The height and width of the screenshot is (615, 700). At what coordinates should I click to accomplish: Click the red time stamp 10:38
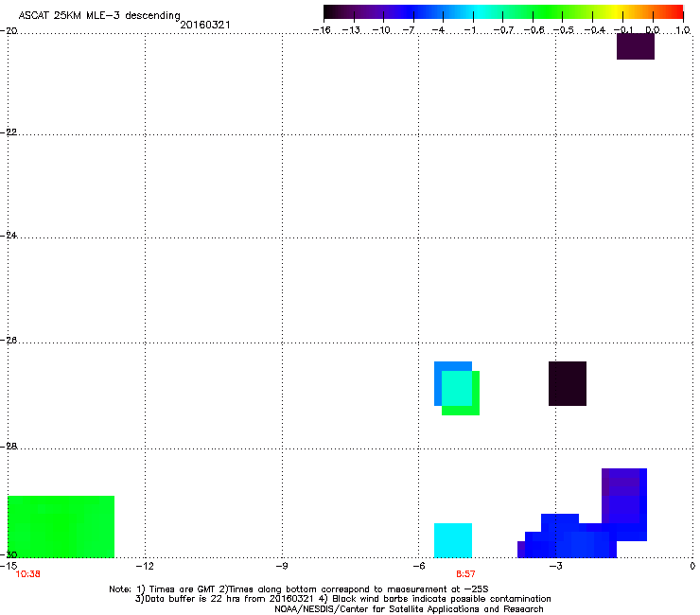27,574
